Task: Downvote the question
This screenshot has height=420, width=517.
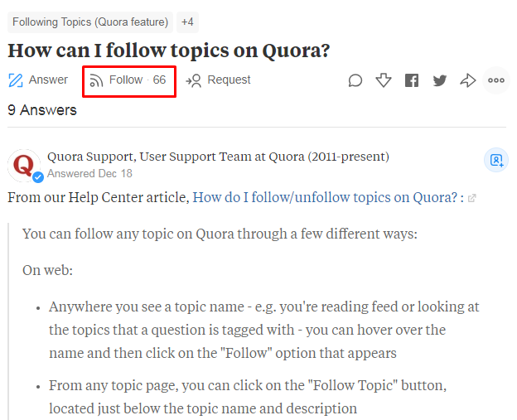Action: pos(383,80)
